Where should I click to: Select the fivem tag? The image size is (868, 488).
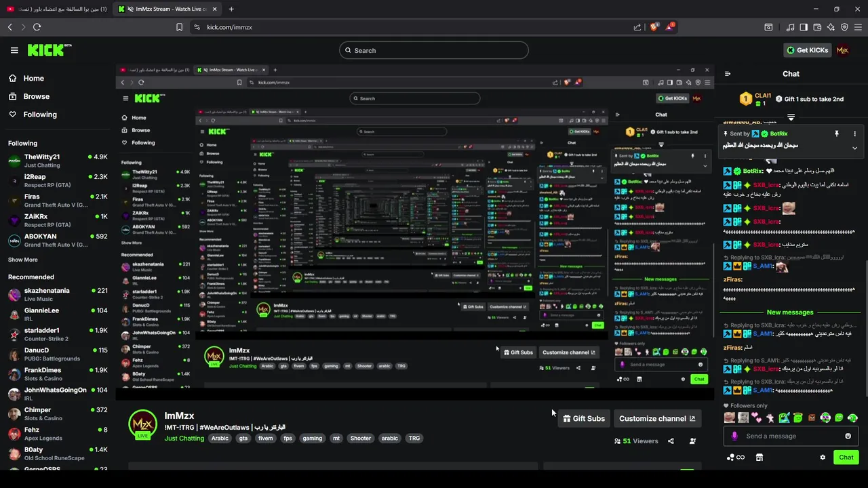tap(265, 438)
